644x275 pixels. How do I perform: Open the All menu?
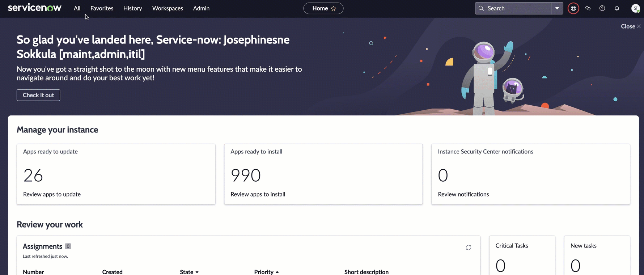[77, 8]
